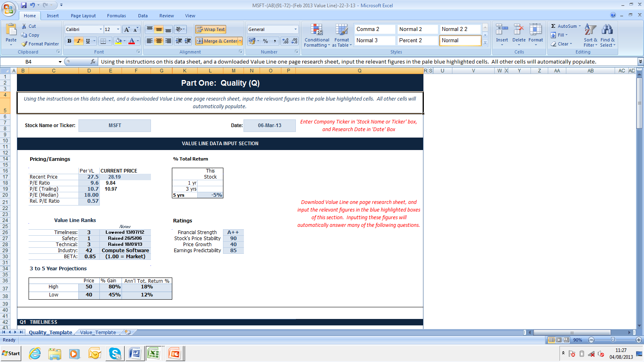
Task: Toggle Merge & Center for selection
Action: 217,41
